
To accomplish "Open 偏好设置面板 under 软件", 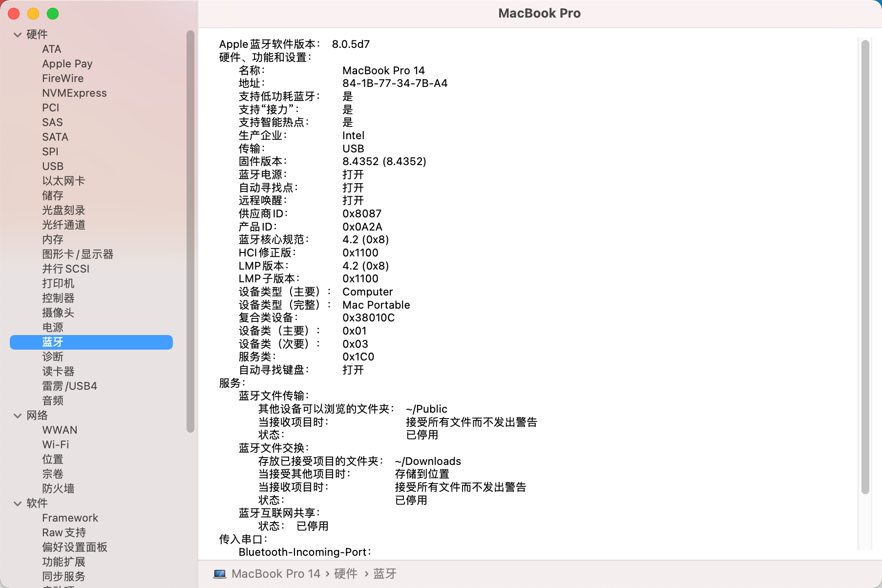I will tap(75, 547).
